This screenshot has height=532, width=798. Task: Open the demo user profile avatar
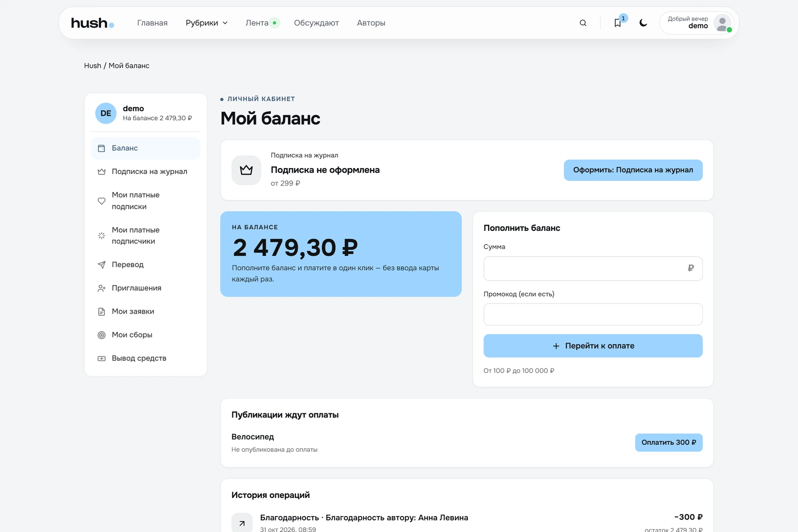point(722,23)
